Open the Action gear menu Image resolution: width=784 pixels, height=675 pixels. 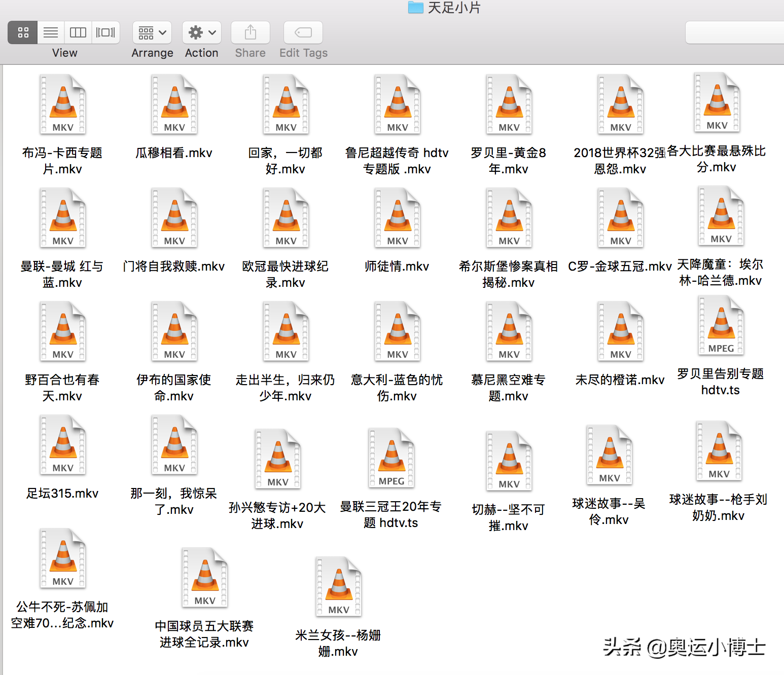[x=202, y=32]
